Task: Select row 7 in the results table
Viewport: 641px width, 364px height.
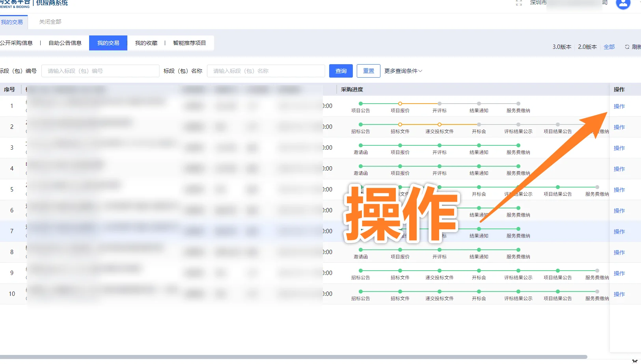Action: 158,231
